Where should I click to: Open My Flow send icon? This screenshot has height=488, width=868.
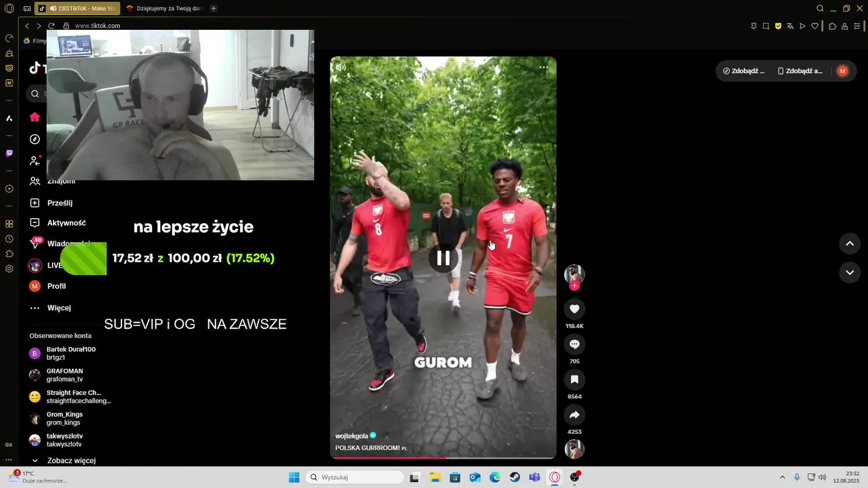point(802,26)
